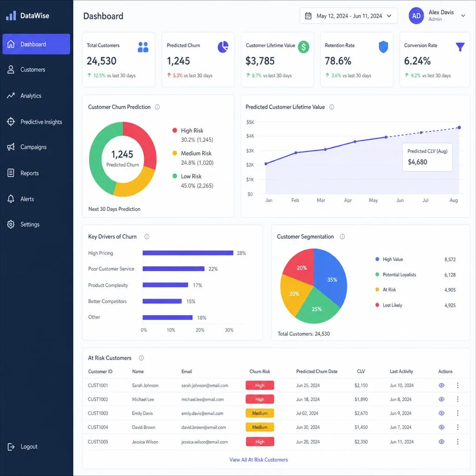The image size is (476, 476).
Task: Click the red High Risk legend dot
Action: 175,130
